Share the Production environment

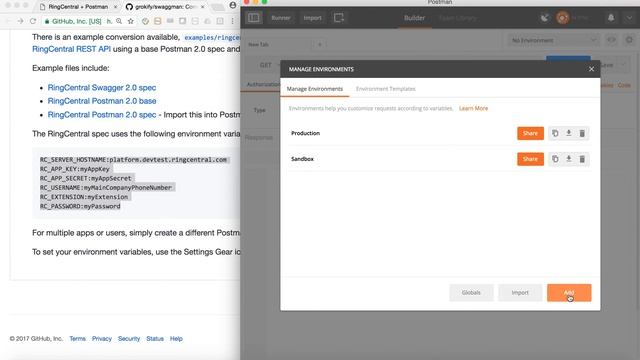click(x=530, y=133)
